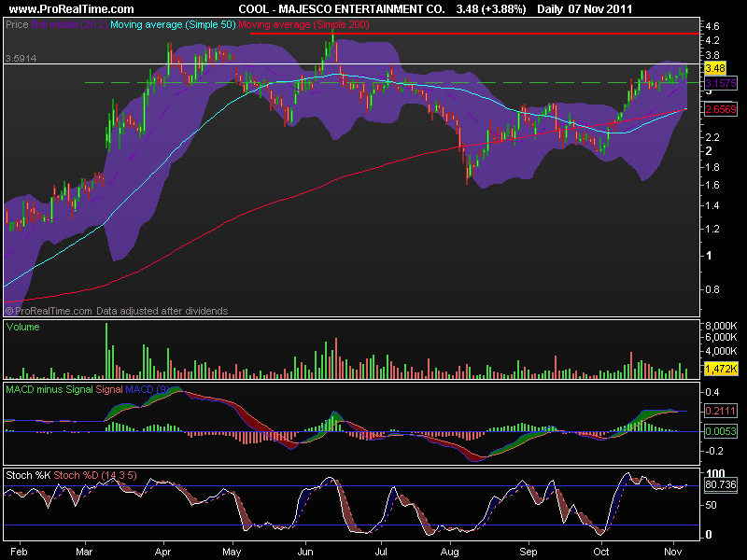Click the Volume panel label
Image resolution: width=747 pixels, height=560 pixels.
(22, 327)
